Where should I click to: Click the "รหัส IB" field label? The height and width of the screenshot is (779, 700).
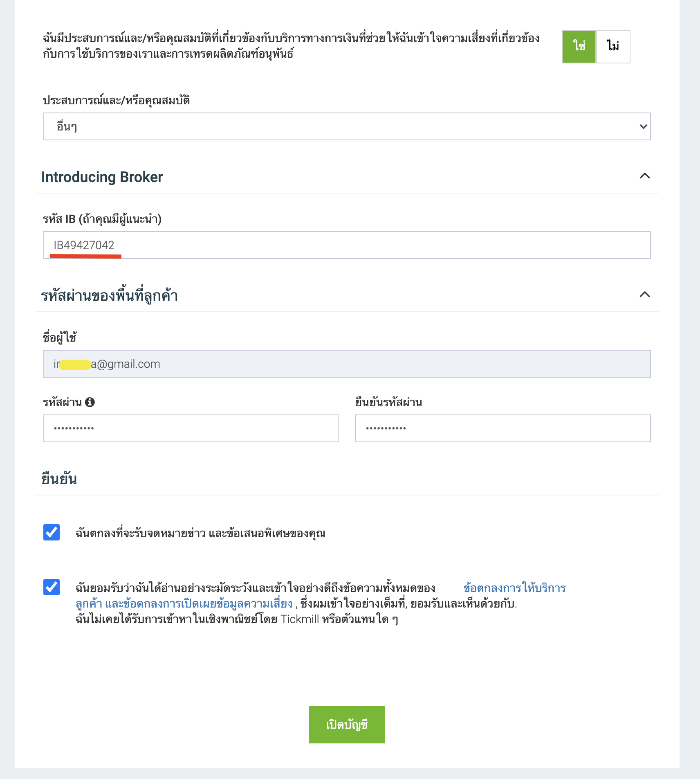click(102, 219)
